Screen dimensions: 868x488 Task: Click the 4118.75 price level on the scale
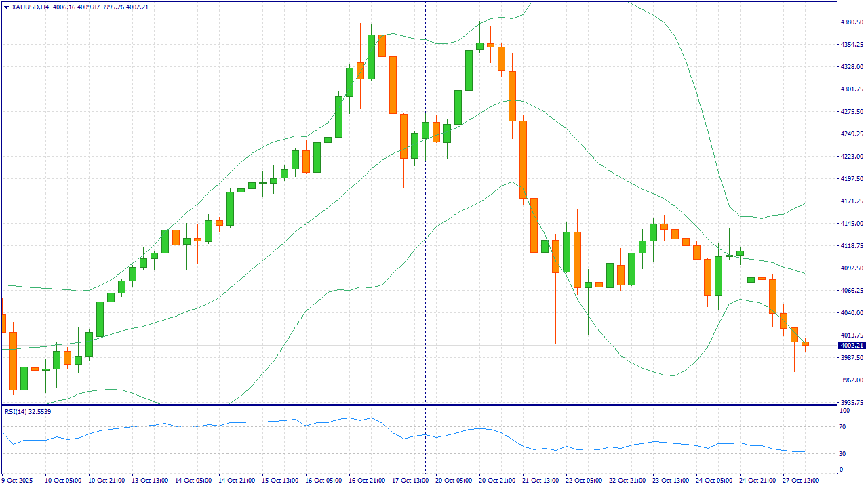click(x=851, y=246)
